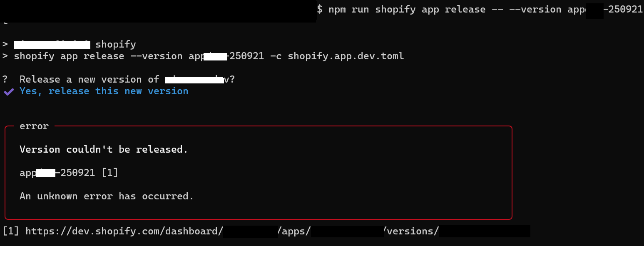Click the question mark prompt symbol
Screen dimensions: 644x254
point(5,79)
